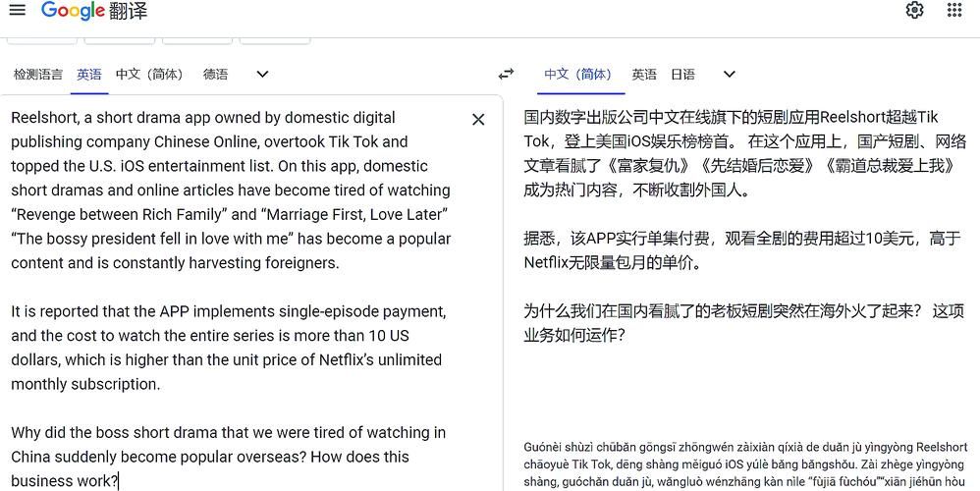Click the pinyin romanization text Guónèi shùzì
This screenshot has width=980, height=491.
(745, 464)
